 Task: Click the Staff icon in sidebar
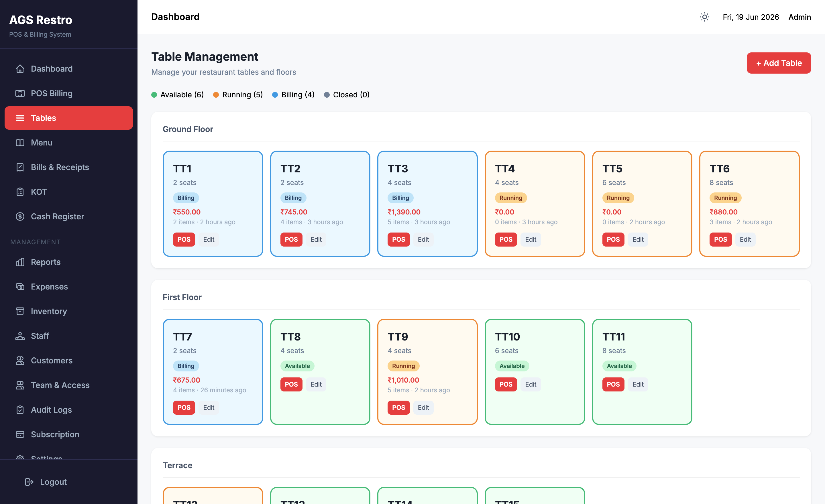(20, 336)
